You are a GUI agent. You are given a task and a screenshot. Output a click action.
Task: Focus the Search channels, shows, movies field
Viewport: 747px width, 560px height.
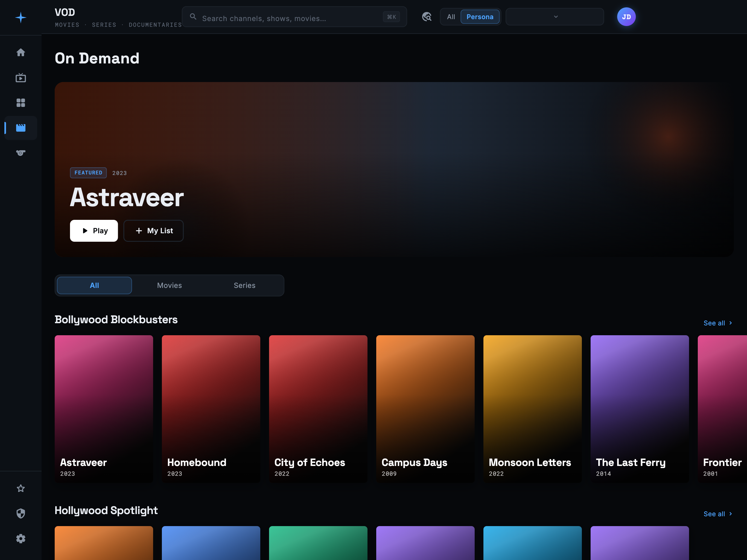[294, 17]
